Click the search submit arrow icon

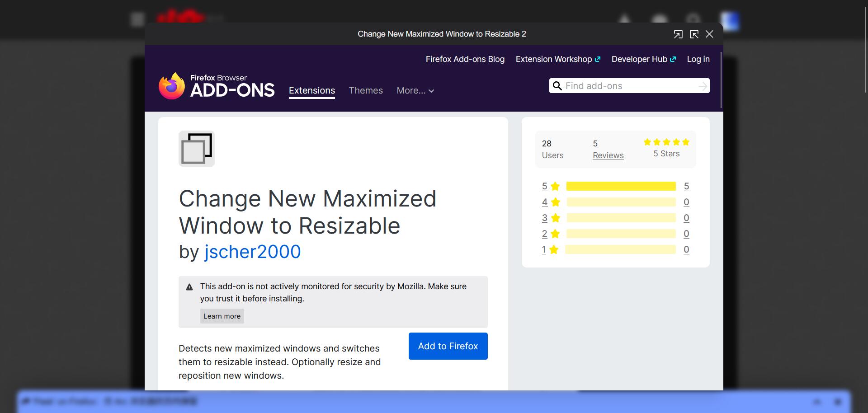pyautogui.click(x=703, y=86)
